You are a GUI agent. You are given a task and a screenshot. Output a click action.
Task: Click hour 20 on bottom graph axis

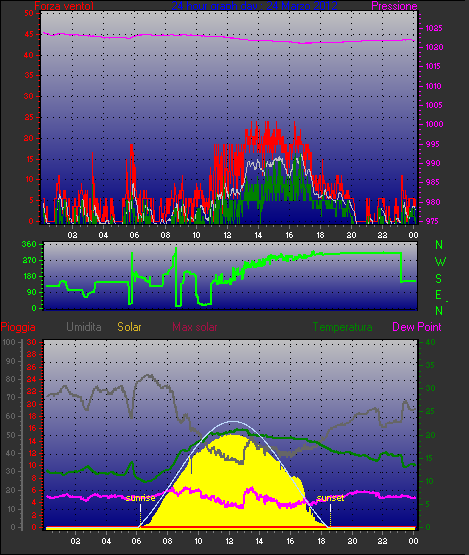pyautogui.click(x=352, y=541)
